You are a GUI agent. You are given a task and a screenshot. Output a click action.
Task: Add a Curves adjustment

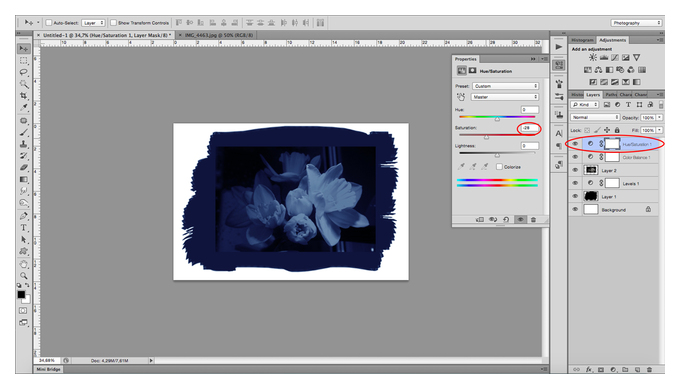click(x=615, y=57)
